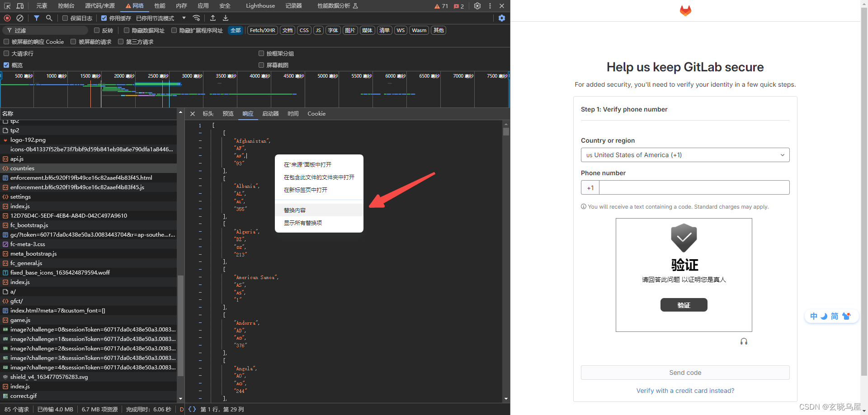
Task: Filter requests by WS
Action: tap(401, 30)
